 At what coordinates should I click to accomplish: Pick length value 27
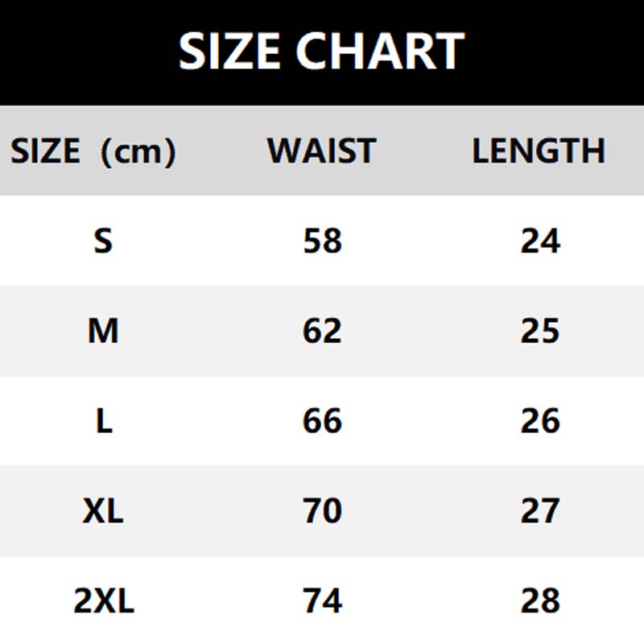(540, 511)
